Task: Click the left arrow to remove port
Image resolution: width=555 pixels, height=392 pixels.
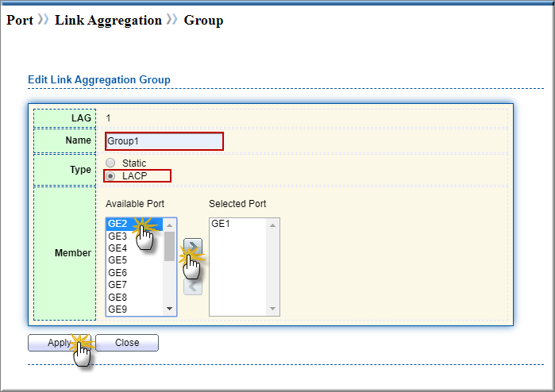Action: tap(192, 286)
